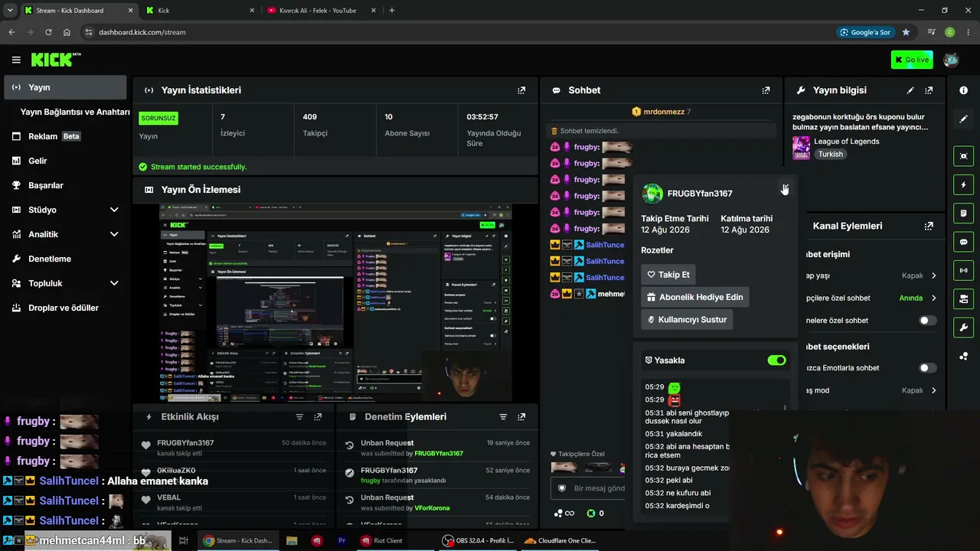Select Yayın in the sidebar
The image size is (980, 551).
click(65, 87)
